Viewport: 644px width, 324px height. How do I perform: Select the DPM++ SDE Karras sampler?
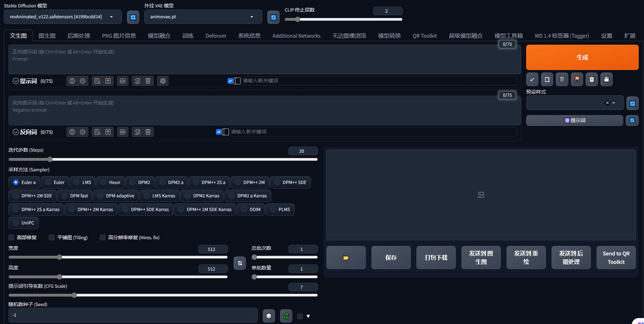pos(146,209)
